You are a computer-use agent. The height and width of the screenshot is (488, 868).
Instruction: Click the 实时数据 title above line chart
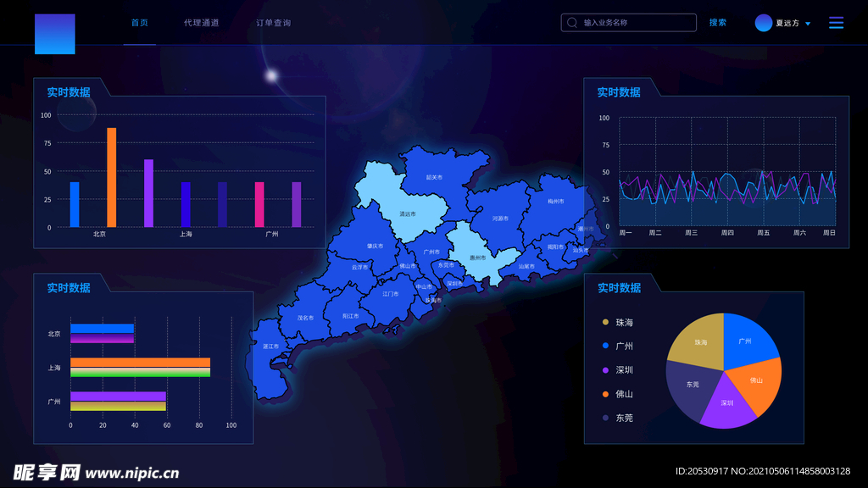tap(619, 92)
